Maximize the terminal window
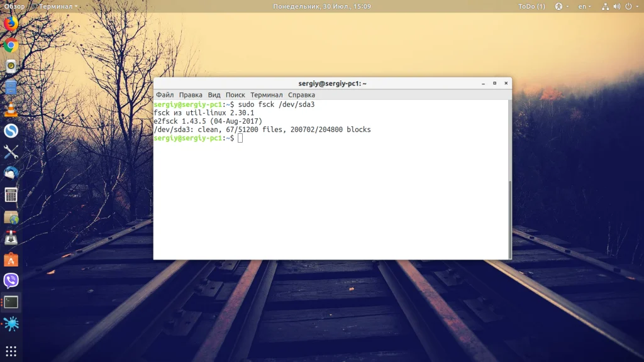This screenshot has height=362, width=644. 494,84
